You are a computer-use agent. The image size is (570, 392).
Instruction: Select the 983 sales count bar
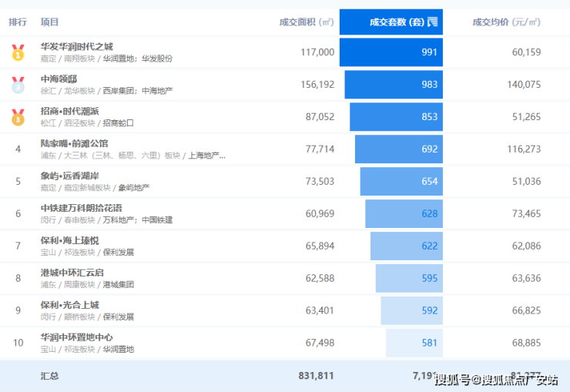click(x=394, y=85)
